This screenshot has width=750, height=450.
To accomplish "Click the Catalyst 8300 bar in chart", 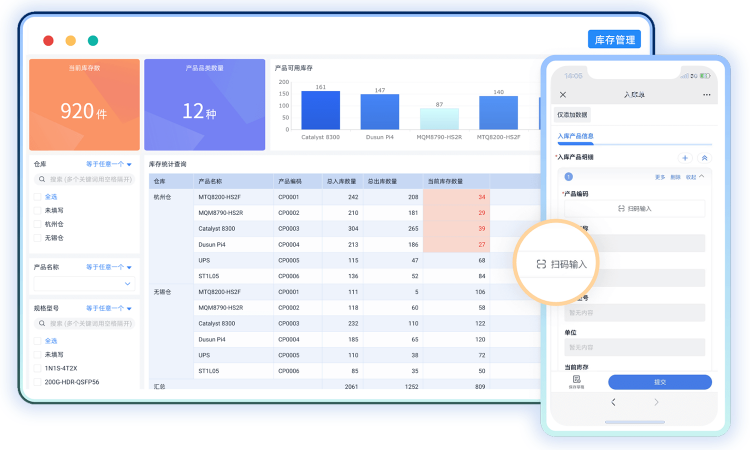I will pos(320,110).
